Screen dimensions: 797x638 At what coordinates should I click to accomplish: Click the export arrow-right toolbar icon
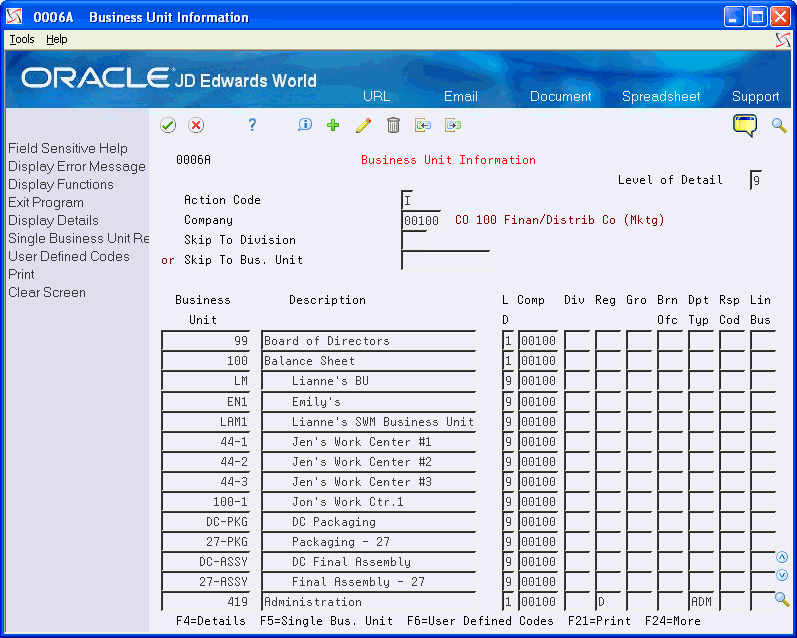(x=453, y=125)
